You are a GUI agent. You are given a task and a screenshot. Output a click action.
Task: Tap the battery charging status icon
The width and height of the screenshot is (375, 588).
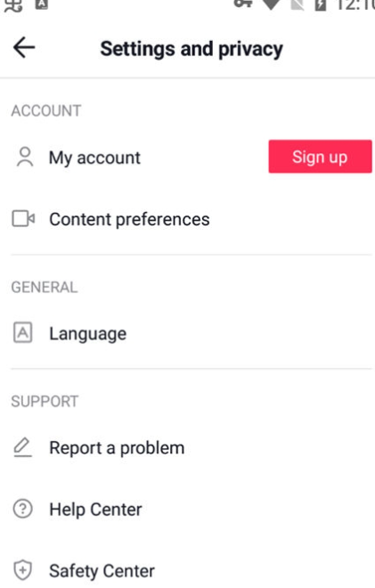321,4
